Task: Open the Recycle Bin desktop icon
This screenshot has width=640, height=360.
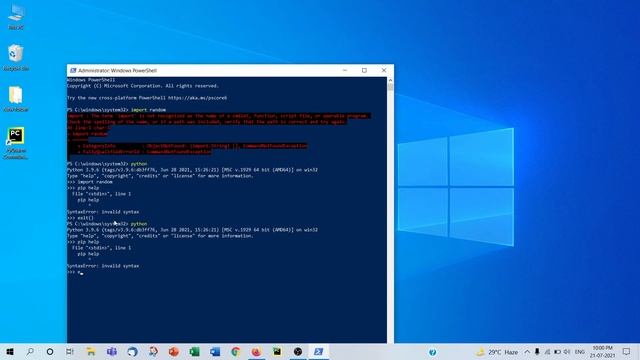Action: click(x=16, y=57)
